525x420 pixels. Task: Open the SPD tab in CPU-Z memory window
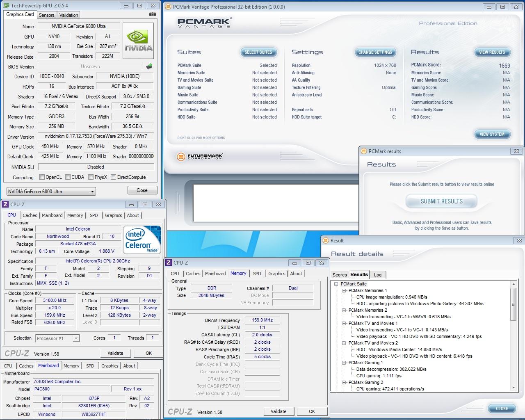257,274
